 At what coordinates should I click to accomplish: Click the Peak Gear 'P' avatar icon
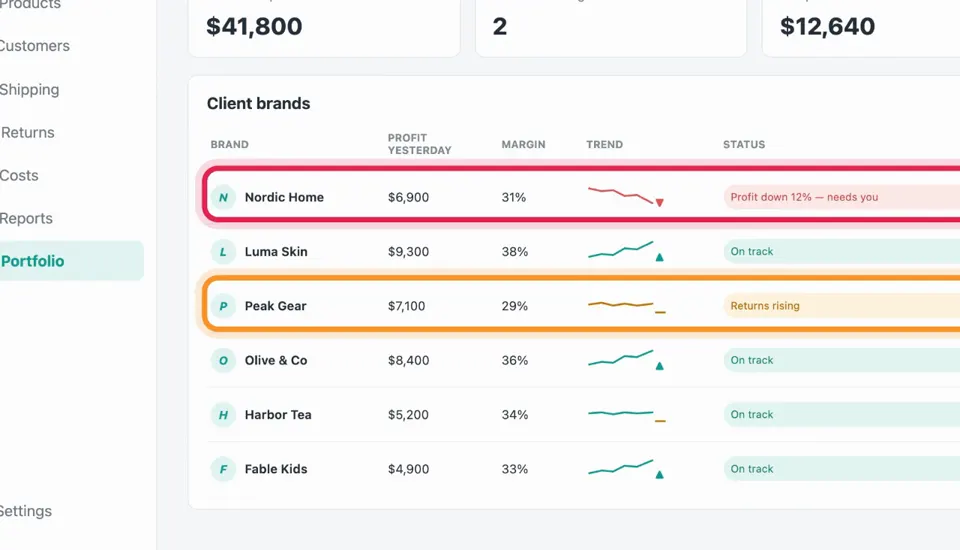tap(223, 306)
